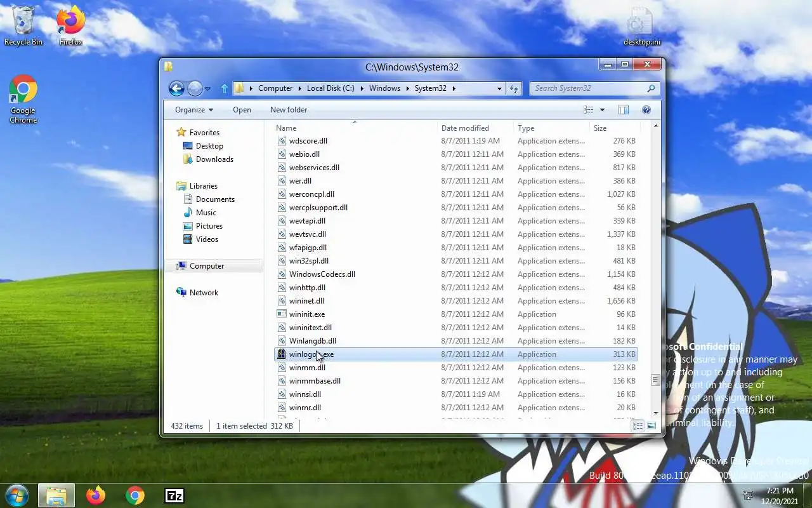
Task: Select the wininit.exe application icon
Action: 282,314
